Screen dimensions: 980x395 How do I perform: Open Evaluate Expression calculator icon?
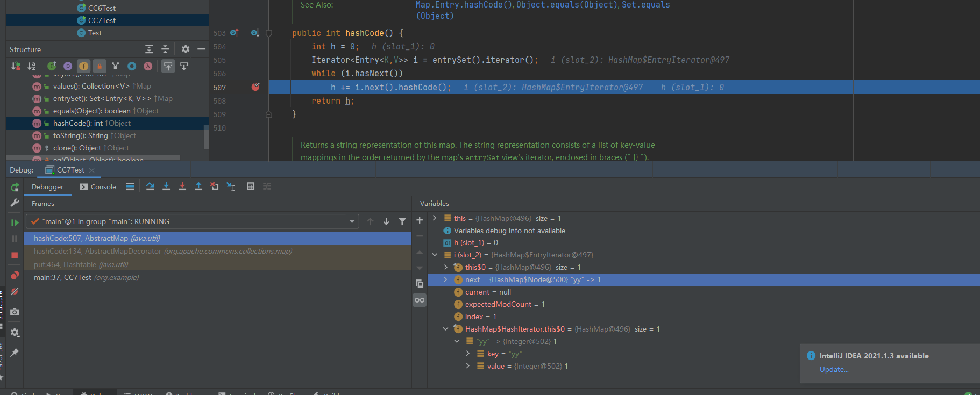click(x=251, y=186)
